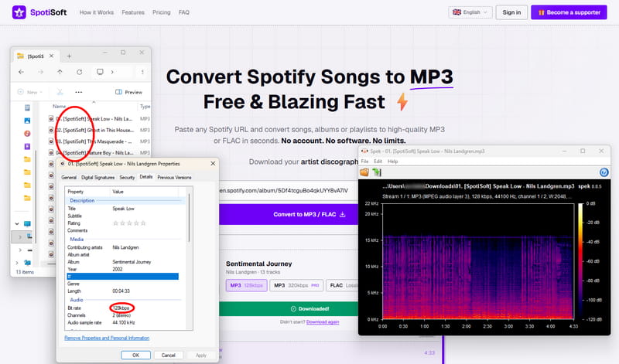Open the Digital Signatures tab
The width and height of the screenshot is (619, 364).
97,178
